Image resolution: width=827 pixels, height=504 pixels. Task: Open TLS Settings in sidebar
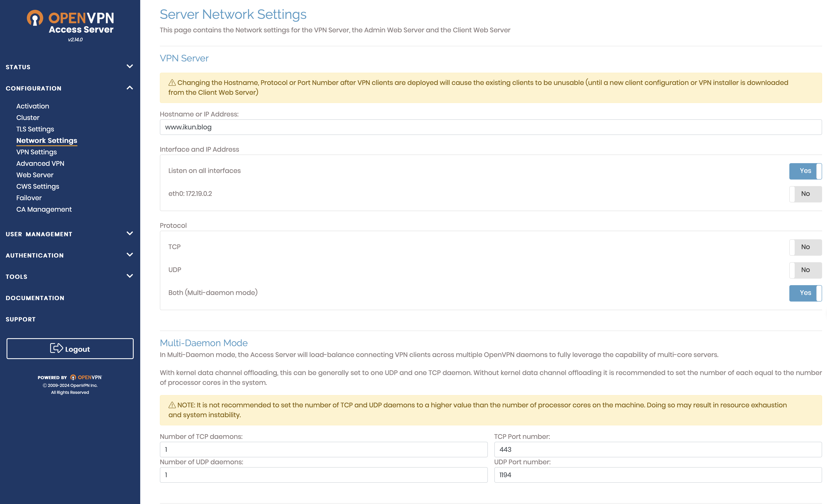[35, 129]
